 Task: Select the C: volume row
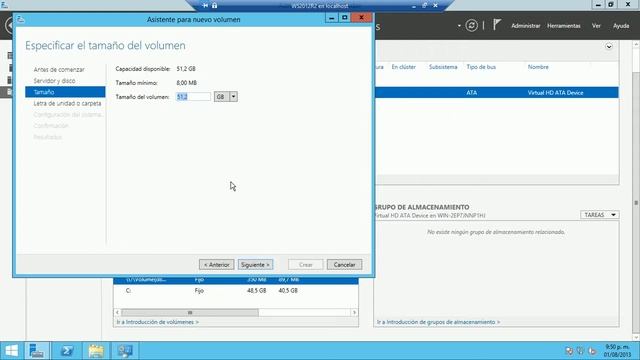click(236, 291)
